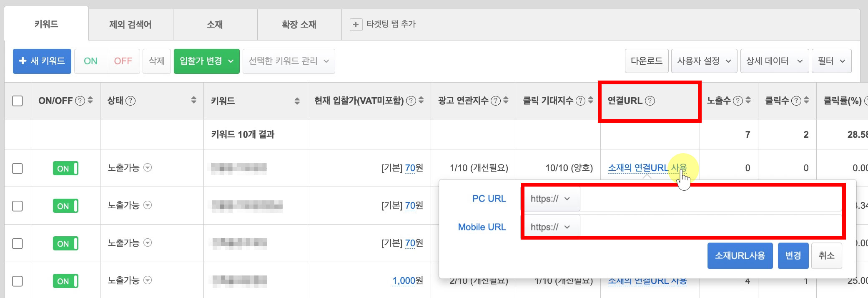Viewport: 868px width, 298px height.
Task: Click sort arrows in 키워드 column header
Action: click(297, 101)
